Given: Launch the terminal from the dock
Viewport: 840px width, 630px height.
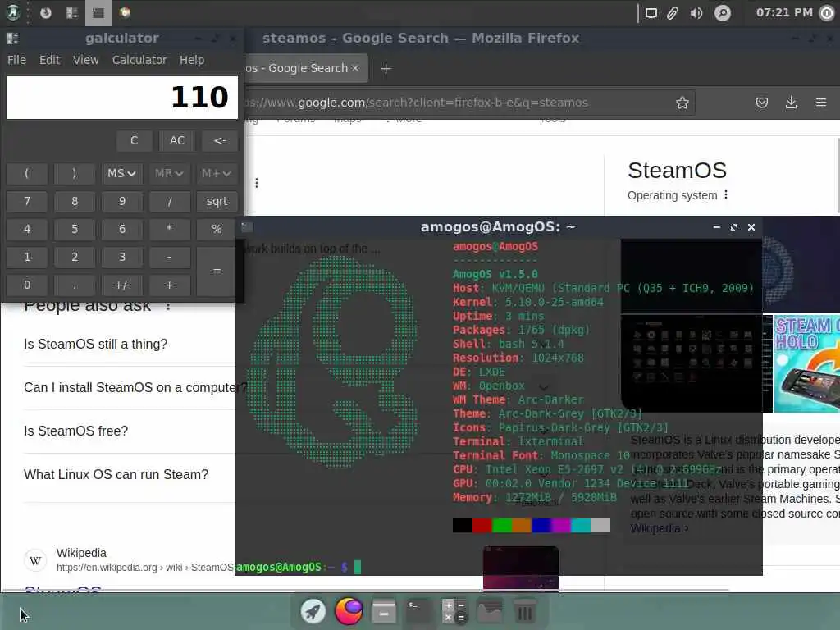Looking at the screenshot, I should [x=419, y=611].
